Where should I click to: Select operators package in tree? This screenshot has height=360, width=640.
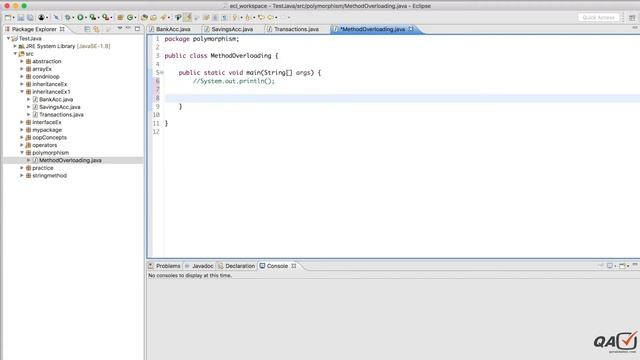(44, 145)
